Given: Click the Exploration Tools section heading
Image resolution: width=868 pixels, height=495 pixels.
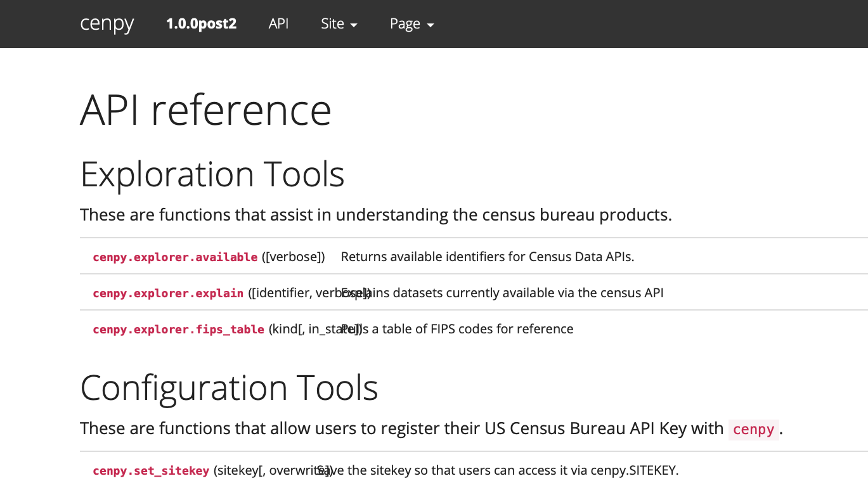Looking at the screenshot, I should (x=212, y=174).
